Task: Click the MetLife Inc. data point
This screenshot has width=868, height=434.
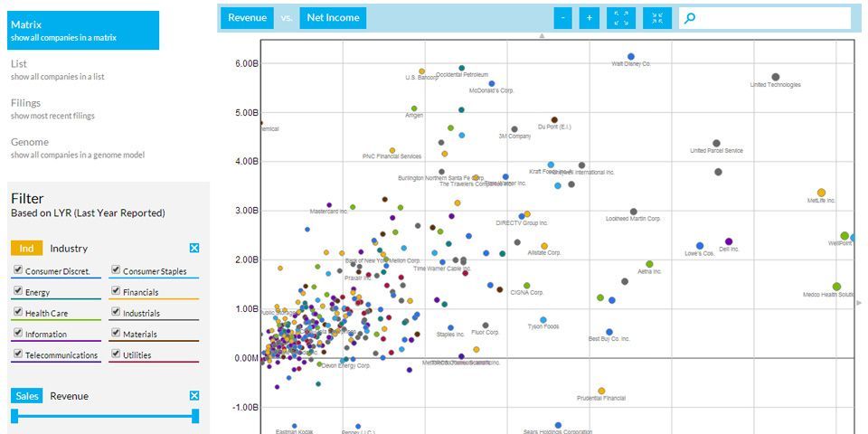Action: [x=822, y=193]
